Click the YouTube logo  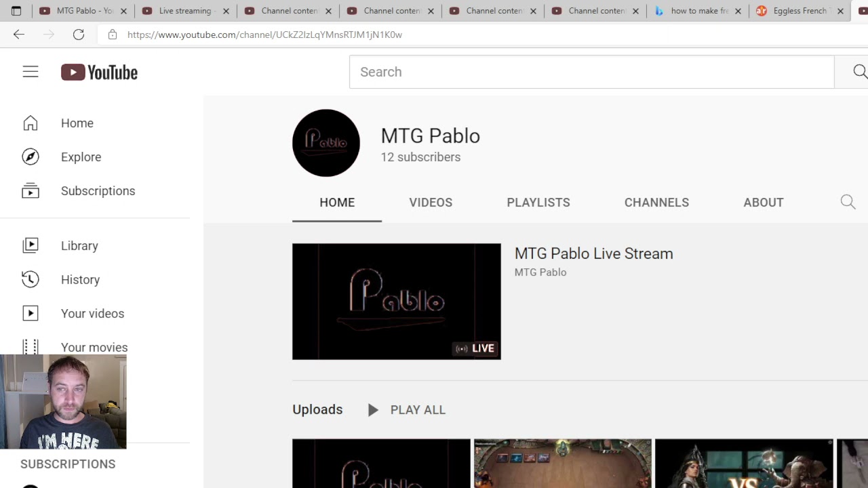(99, 73)
